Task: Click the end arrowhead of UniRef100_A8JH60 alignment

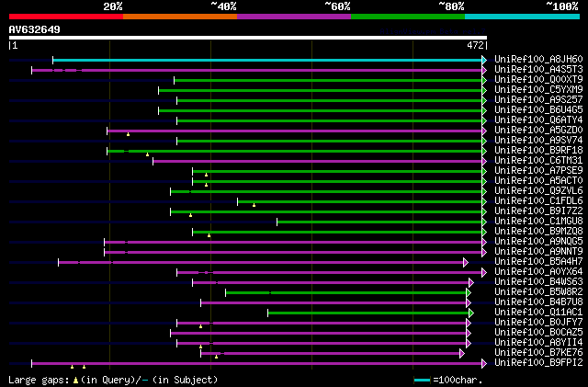Action: (484, 60)
